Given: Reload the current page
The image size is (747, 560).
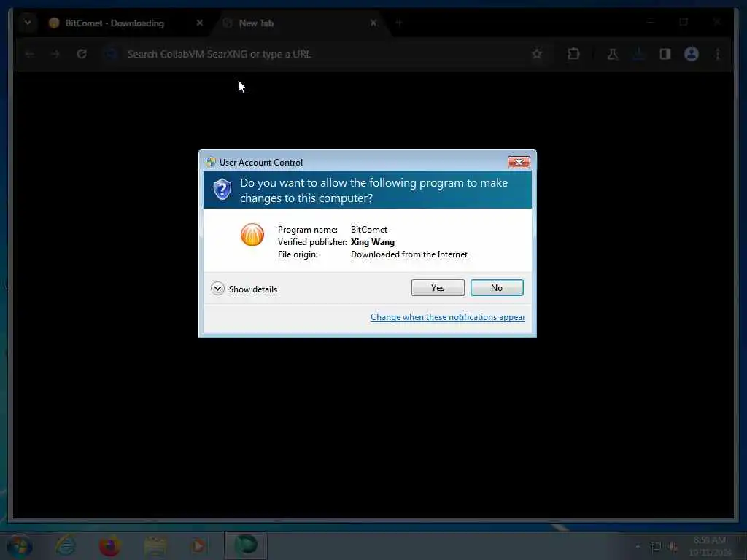Looking at the screenshot, I should click(x=82, y=54).
